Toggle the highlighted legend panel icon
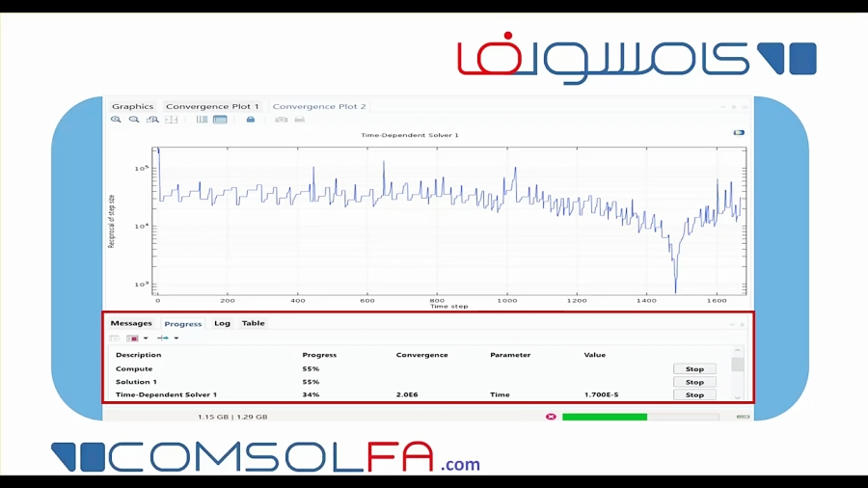Screen dimensions: 868x488 click(x=220, y=120)
